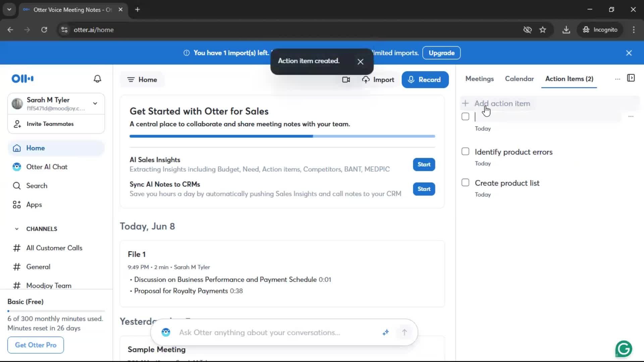The image size is (644, 362).
Task: Check off 'Create product list'
Action: coord(465,183)
